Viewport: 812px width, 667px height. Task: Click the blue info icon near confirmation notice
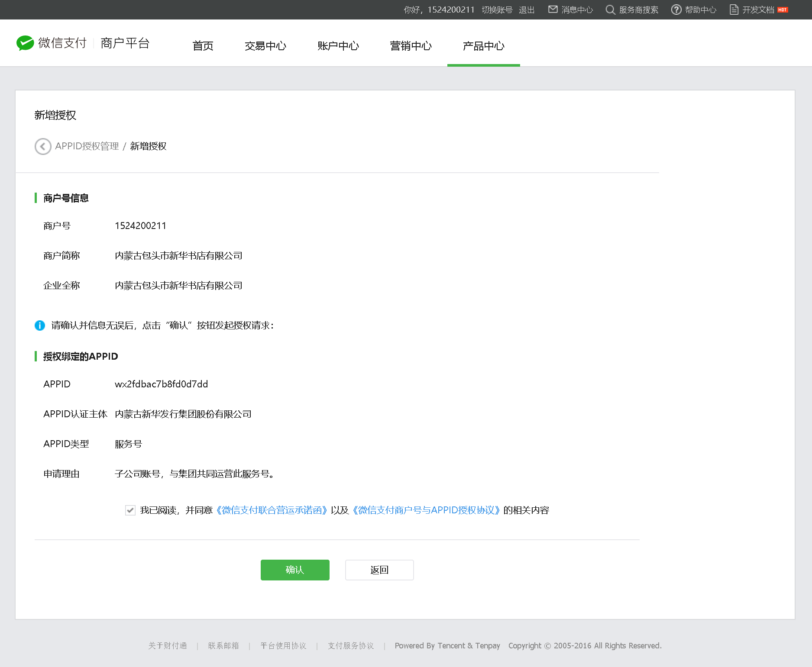[x=40, y=325]
